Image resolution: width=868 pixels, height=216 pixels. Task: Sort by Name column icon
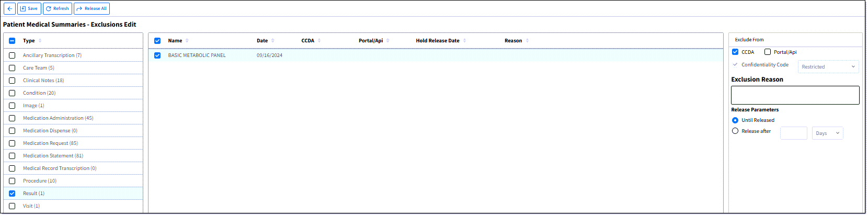pyautogui.click(x=187, y=41)
